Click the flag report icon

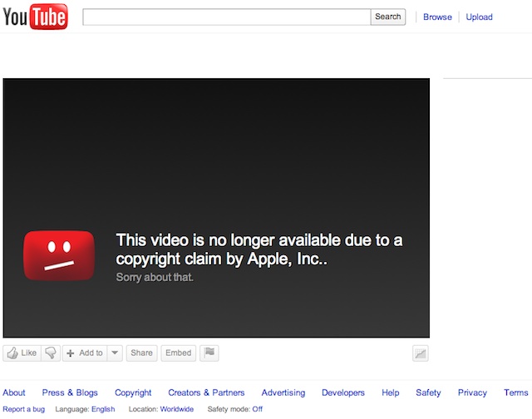[209, 352]
